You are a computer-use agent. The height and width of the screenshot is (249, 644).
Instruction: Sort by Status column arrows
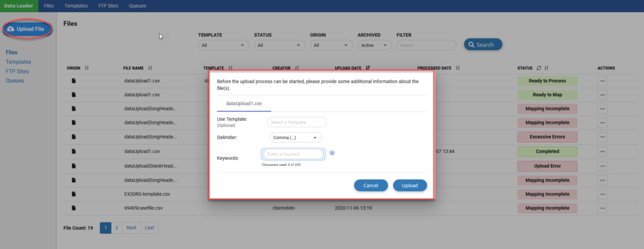tap(547, 68)
